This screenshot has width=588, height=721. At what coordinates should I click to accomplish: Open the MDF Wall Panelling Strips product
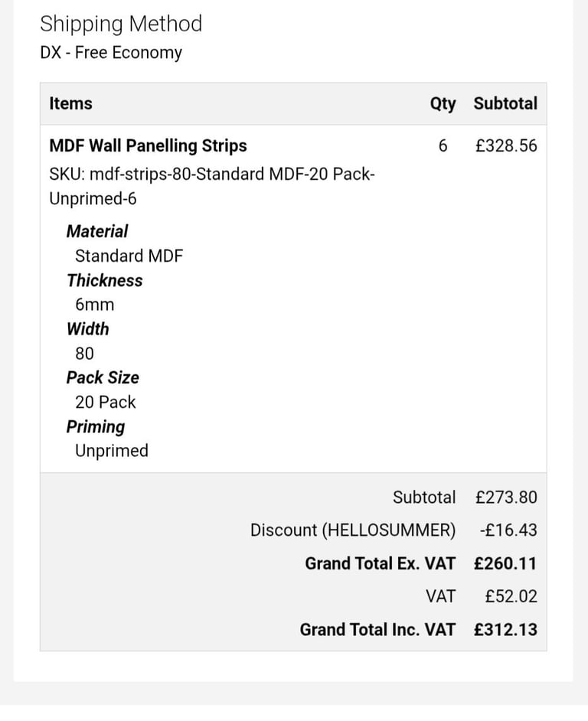pyautogui.click(x=148, y=145)
